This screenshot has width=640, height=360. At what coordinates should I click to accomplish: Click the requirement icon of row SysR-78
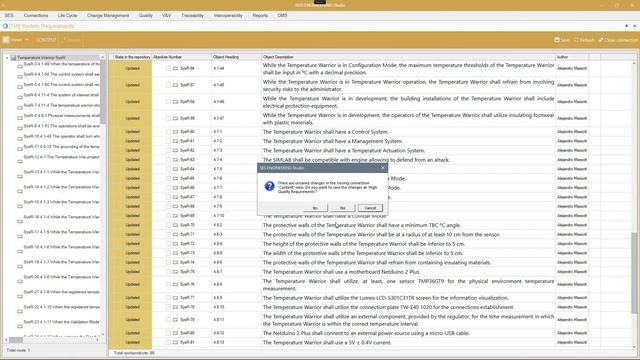point(176,307)
